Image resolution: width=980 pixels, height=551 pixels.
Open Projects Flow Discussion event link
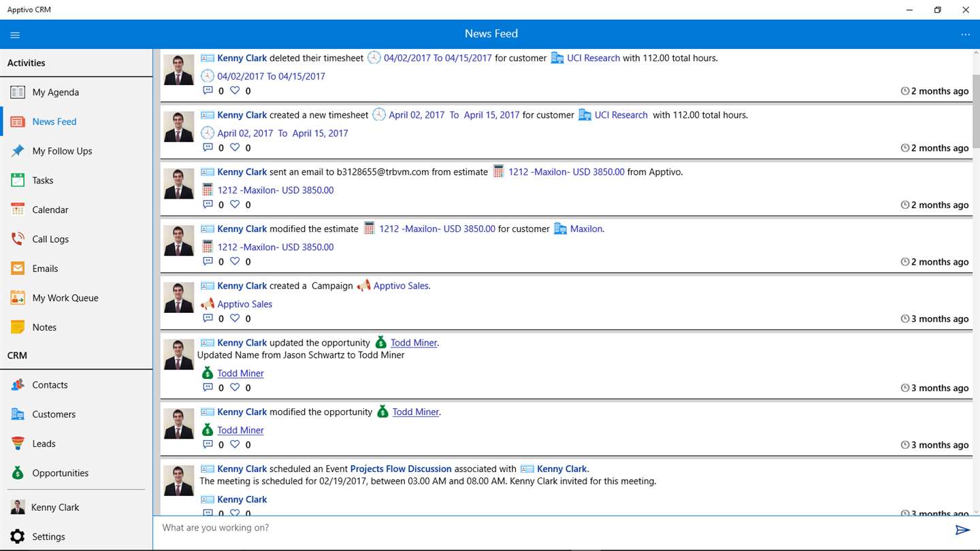coord(401,469)
